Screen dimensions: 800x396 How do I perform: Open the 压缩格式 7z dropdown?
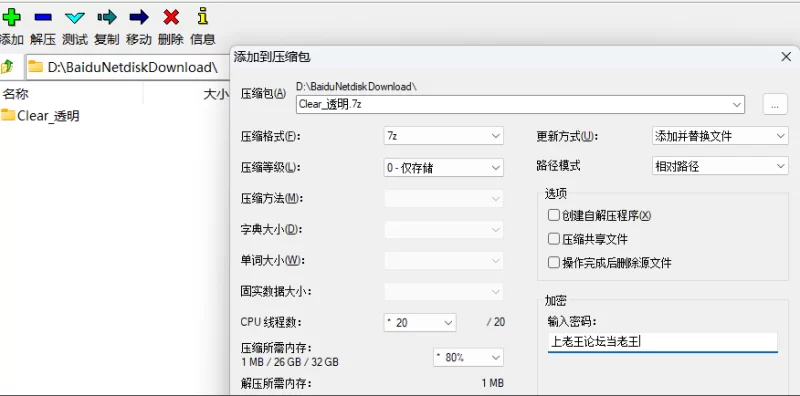pyautogui.click(x=443, y=136)
